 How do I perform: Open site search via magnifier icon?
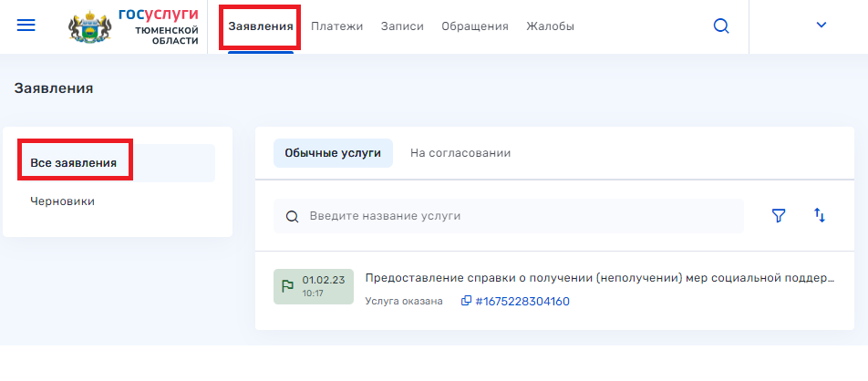pyautogui.click(x=721, y=26)
